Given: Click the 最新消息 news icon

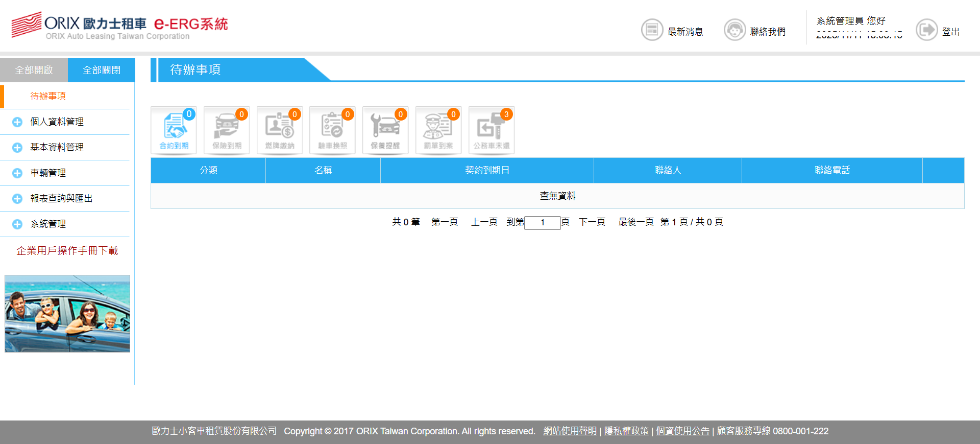Looking at the screenshot, I should (x=652, y=30).
